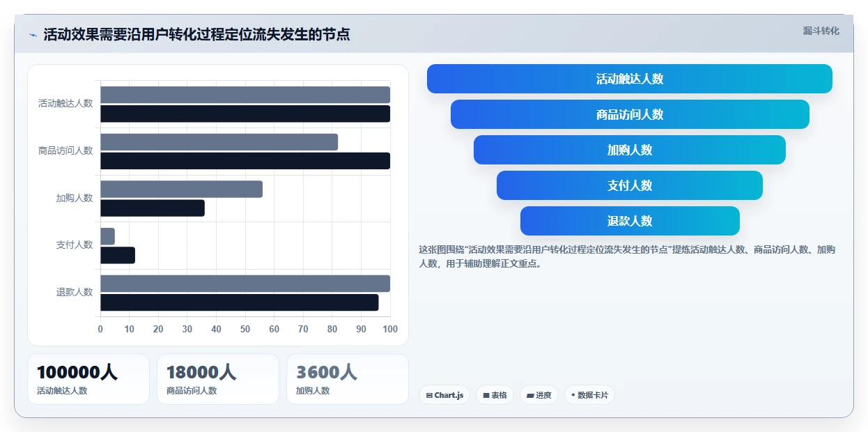
Task: Open the 3600人 data card
Action: point(348,379)
